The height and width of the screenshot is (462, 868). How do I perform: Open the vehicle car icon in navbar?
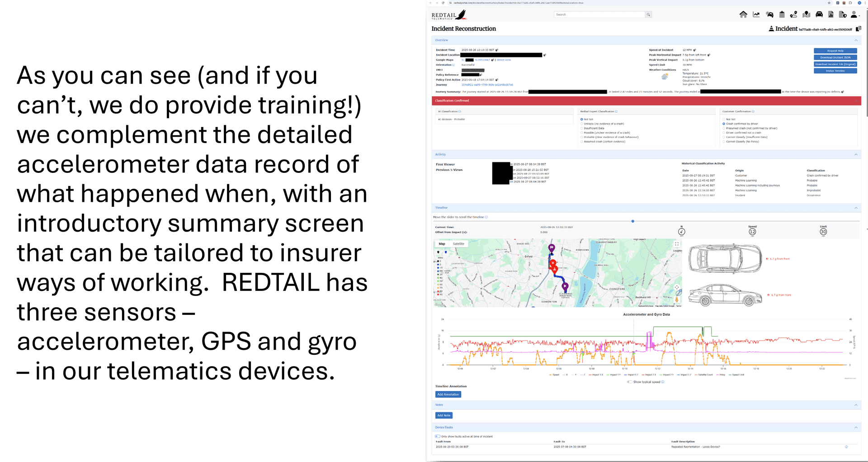pyautogui.click(x=819, y=14)
